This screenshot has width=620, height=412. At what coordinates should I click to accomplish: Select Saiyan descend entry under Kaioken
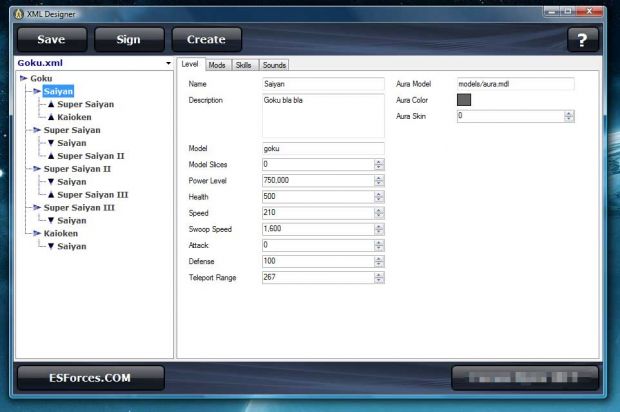(72, 246)
